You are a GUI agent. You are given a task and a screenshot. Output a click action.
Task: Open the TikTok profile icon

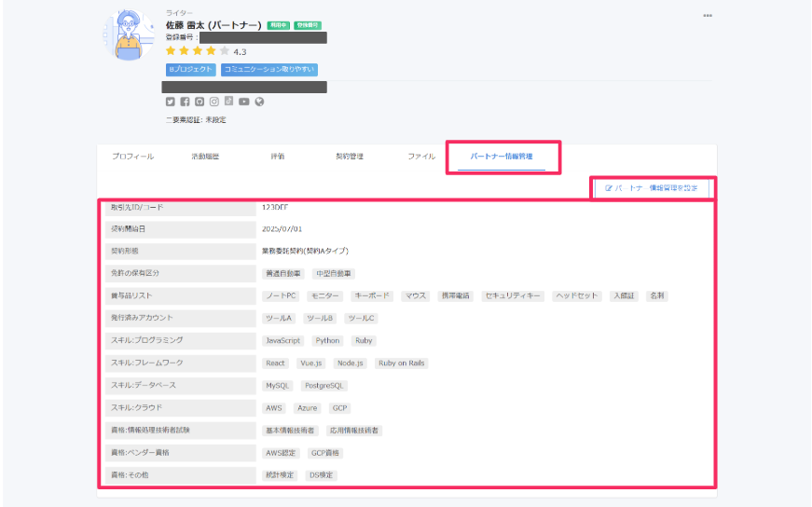coord(228,101)
